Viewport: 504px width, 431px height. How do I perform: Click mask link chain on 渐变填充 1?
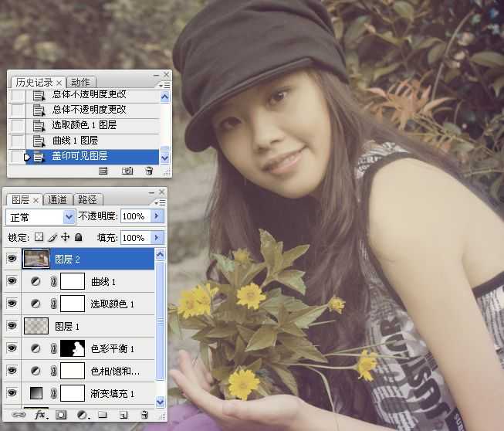54,393
